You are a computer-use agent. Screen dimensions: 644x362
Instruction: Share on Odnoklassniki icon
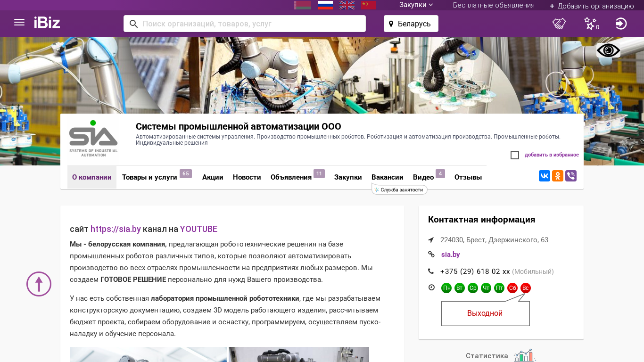tap(558, 176)
